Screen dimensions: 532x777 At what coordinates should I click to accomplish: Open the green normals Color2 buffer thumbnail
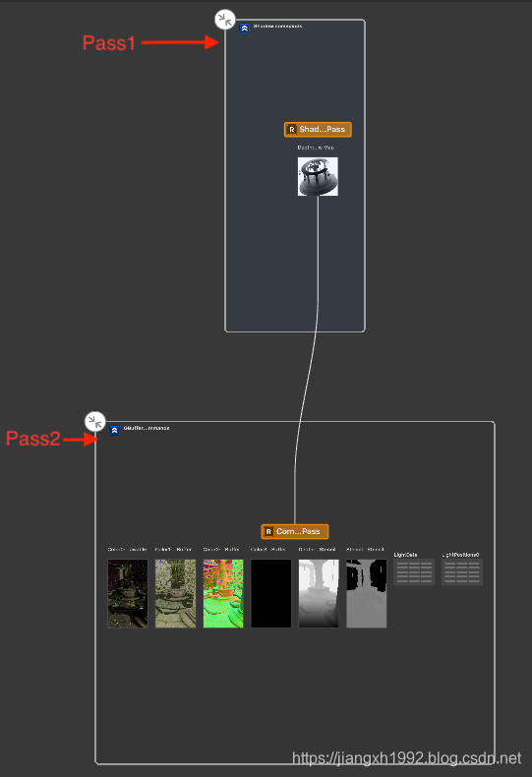pos(223,593)
